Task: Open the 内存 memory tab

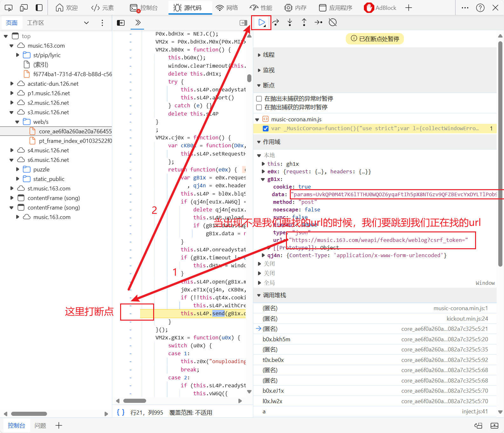Action: pos(295,8)
